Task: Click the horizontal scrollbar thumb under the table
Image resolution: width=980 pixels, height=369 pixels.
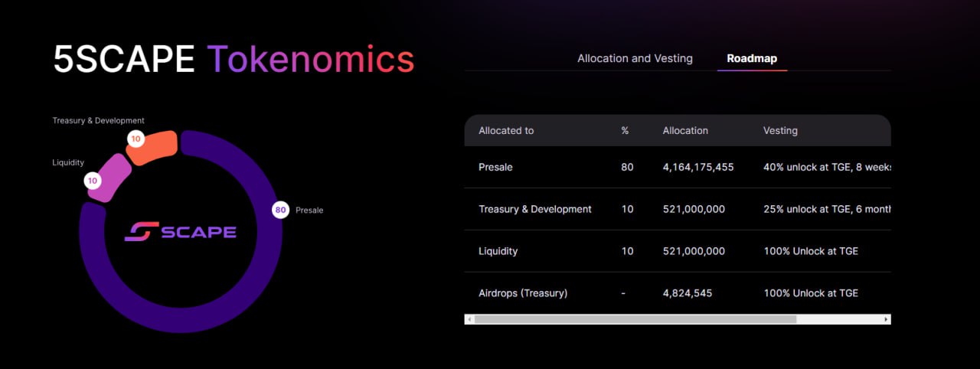Action: tap(635, 319)
